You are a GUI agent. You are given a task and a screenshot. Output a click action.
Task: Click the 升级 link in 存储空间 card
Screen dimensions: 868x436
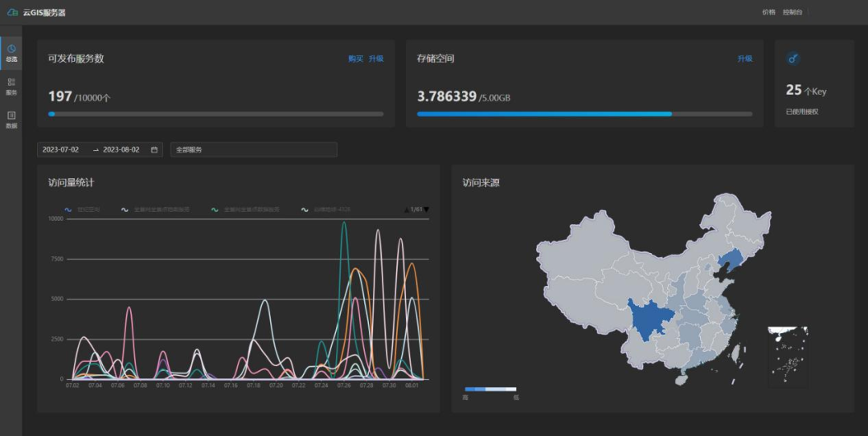[x=744, y=59]
